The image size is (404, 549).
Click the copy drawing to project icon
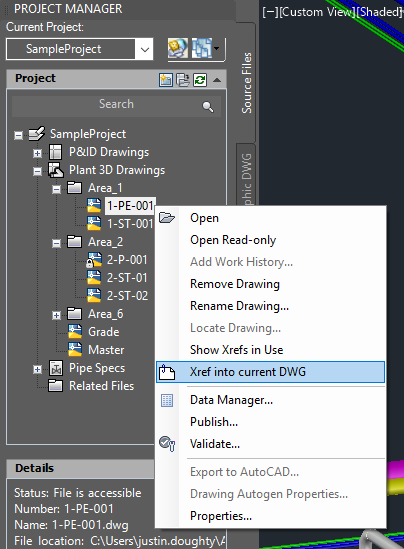pyautogui.click(x=183, y=79)
